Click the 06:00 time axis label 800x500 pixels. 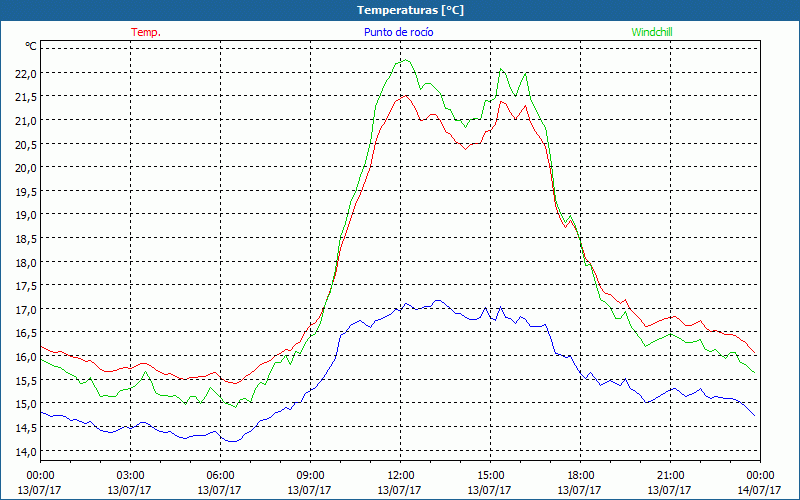(x=220, y=475)
